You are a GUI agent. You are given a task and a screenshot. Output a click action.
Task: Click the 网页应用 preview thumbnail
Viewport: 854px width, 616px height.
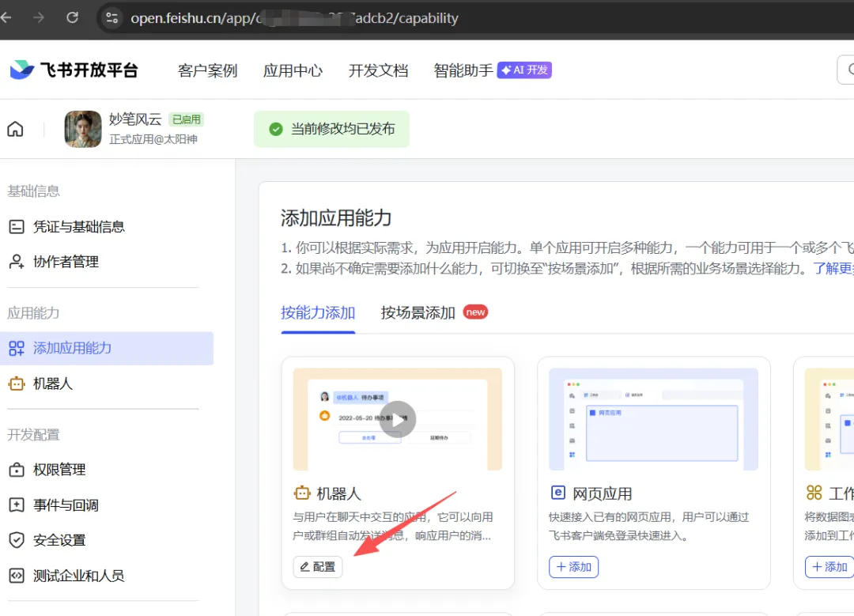click(654, 419)
